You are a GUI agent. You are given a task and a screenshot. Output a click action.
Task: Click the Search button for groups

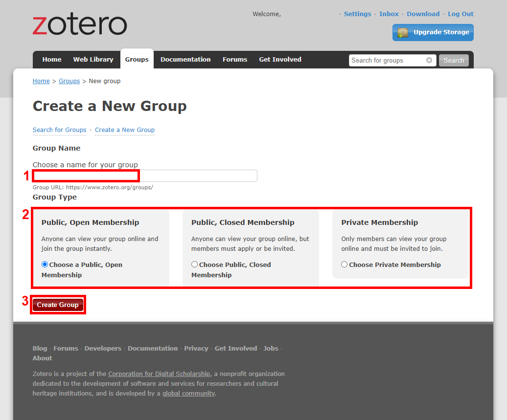pyautogui.click(x=454, y=60)
